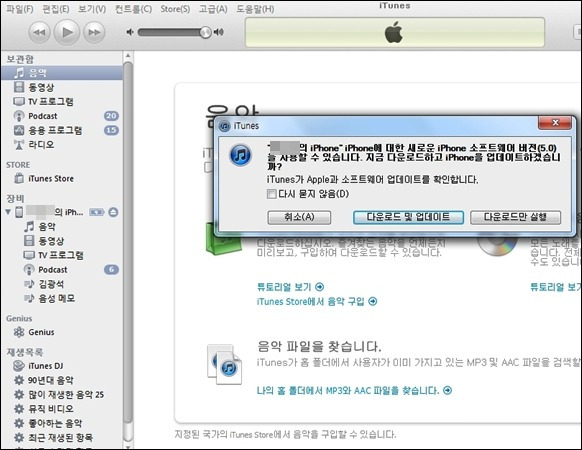Select 음악 under the iPhone device
Screen dimensions: 582x450
pyautogui.click(x=62, y=226)
